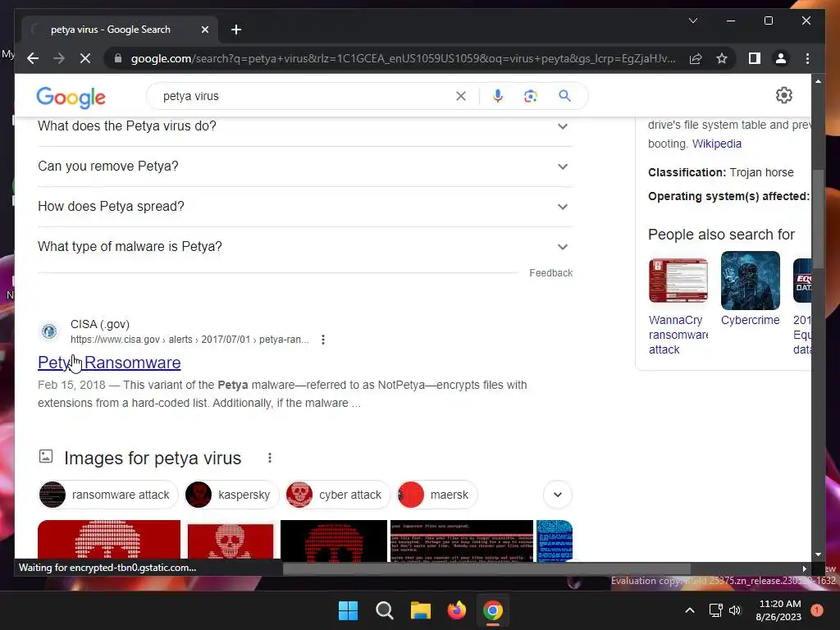Go to Google home via the logo
The image size is (840, 630).
[x=71, y=97]
